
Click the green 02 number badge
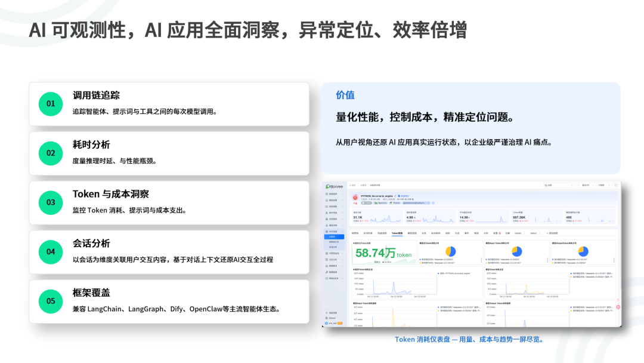click(51, 153)
